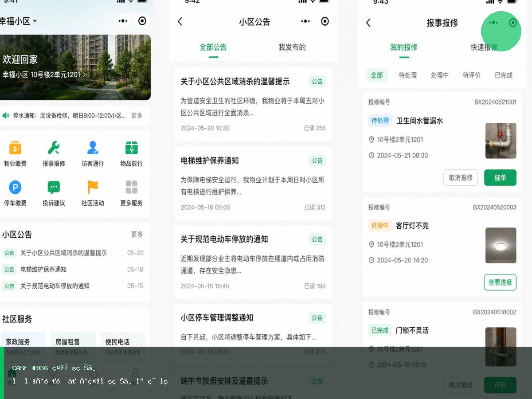Tap the target close icon on home screen
Image resolution: width=532 pixels, height=399 pixels.
142,21
